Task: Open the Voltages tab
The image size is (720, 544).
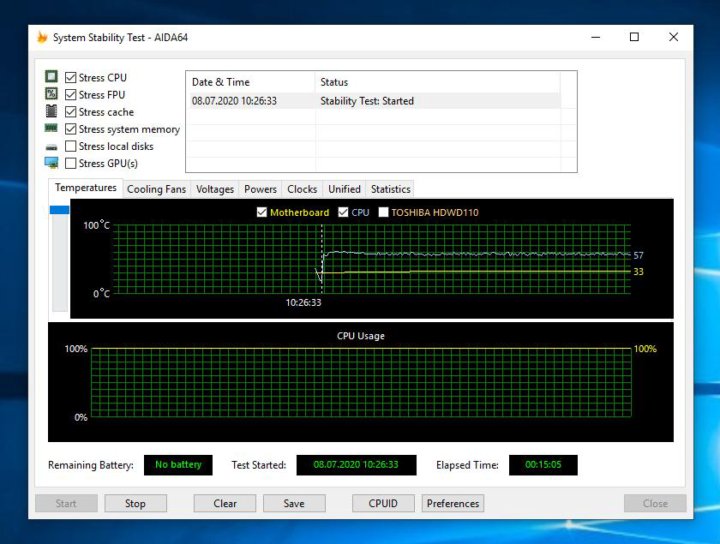Action: (x=215, y=189)
